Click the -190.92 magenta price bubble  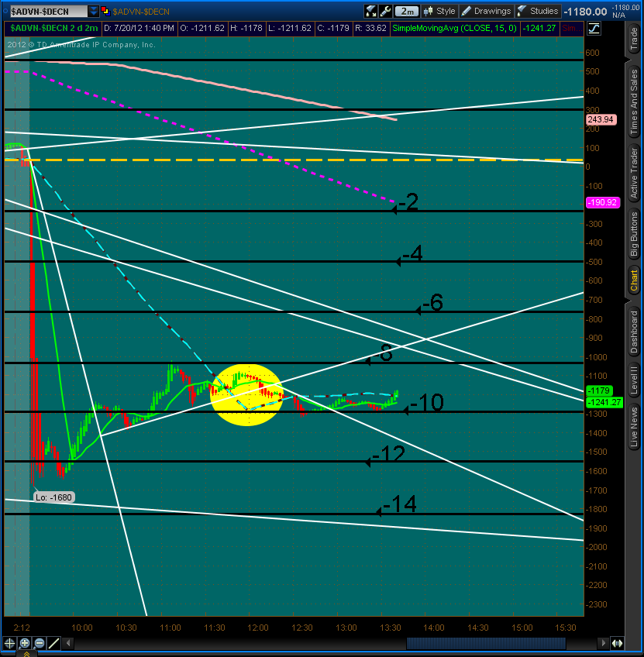click(602, 202)
